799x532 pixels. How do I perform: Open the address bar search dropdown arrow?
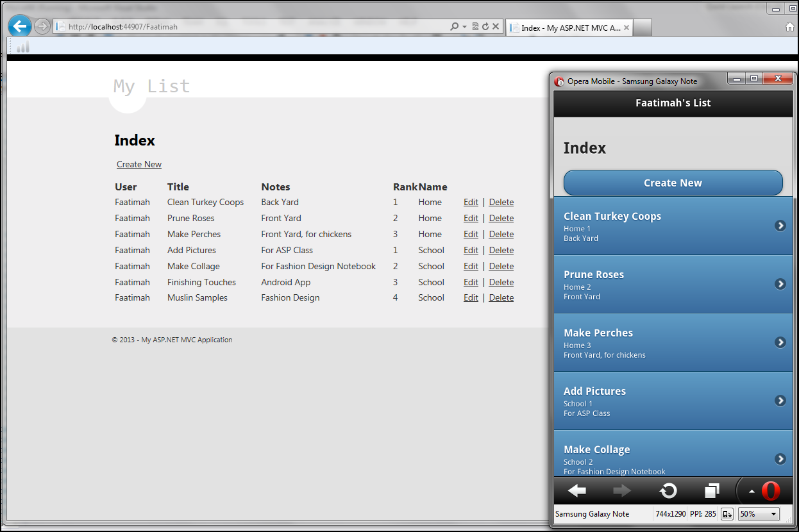[x=464, y=27]
